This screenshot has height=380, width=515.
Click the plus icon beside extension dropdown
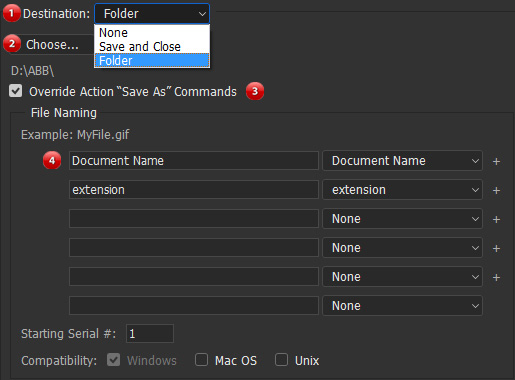(x=496, y=190)
